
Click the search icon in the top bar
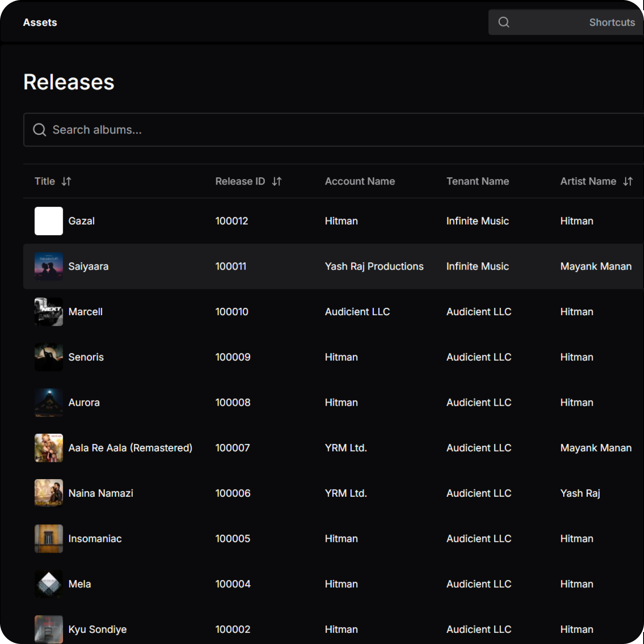click(504, 22)
